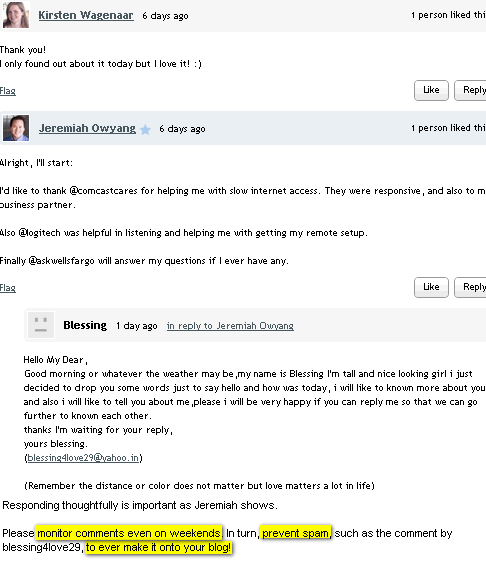Like Jeremiah Owyang's comment
The width and height of the screenshot is (486, 562).
431,287
